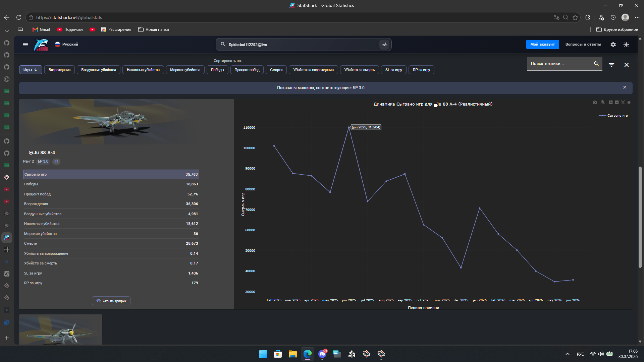Select the Сыграно игр stat row
Screen dimensions: 644x362
point(111,174)
